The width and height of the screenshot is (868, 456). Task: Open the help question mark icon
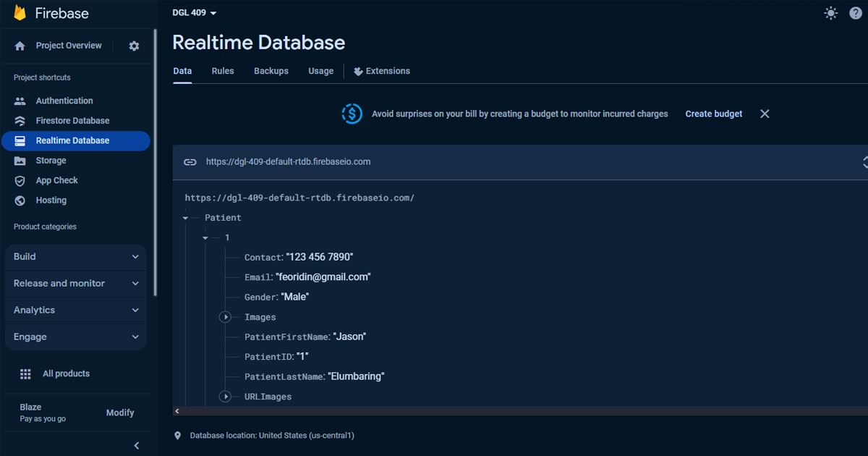pos(857,13)
